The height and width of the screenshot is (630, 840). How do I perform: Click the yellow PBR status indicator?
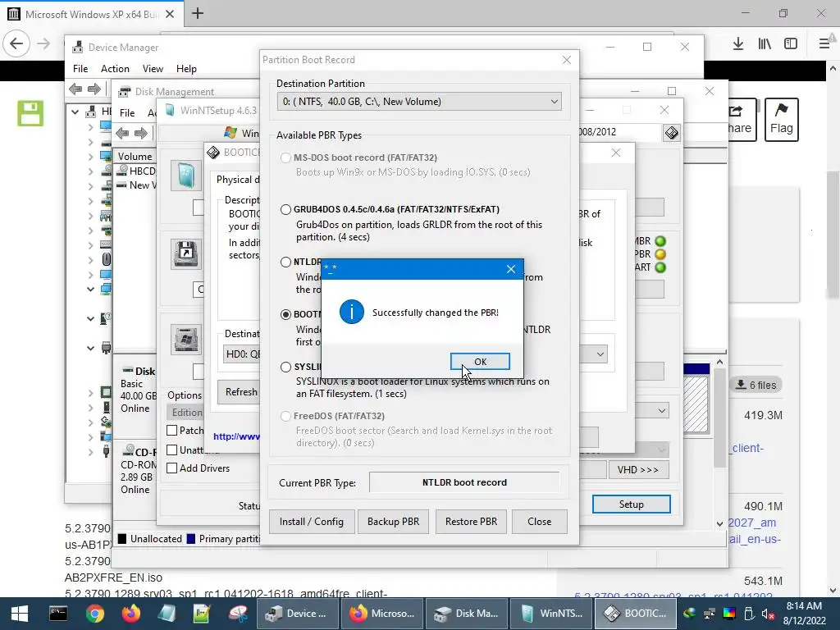(x=660, y=254)
